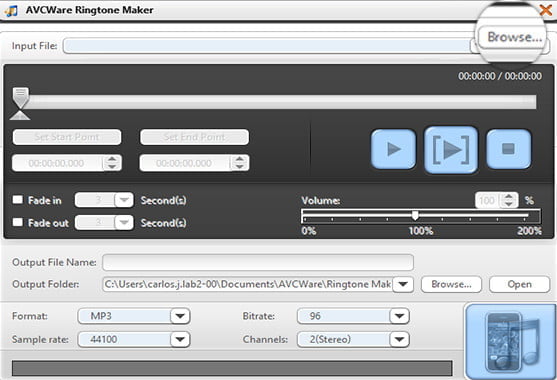
Task: Increase the volume percent stepper up arrow
Action: [x=509, y=196]
